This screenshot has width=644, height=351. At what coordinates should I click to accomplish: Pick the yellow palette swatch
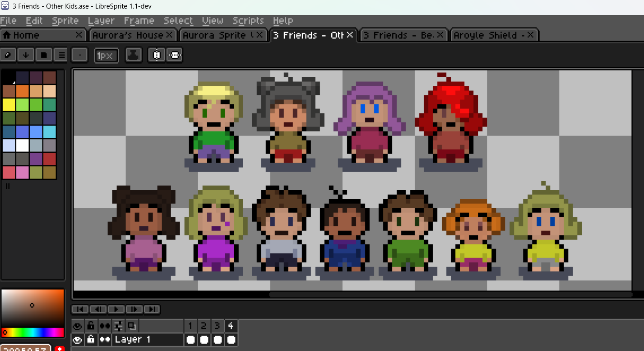coord(9,104)
